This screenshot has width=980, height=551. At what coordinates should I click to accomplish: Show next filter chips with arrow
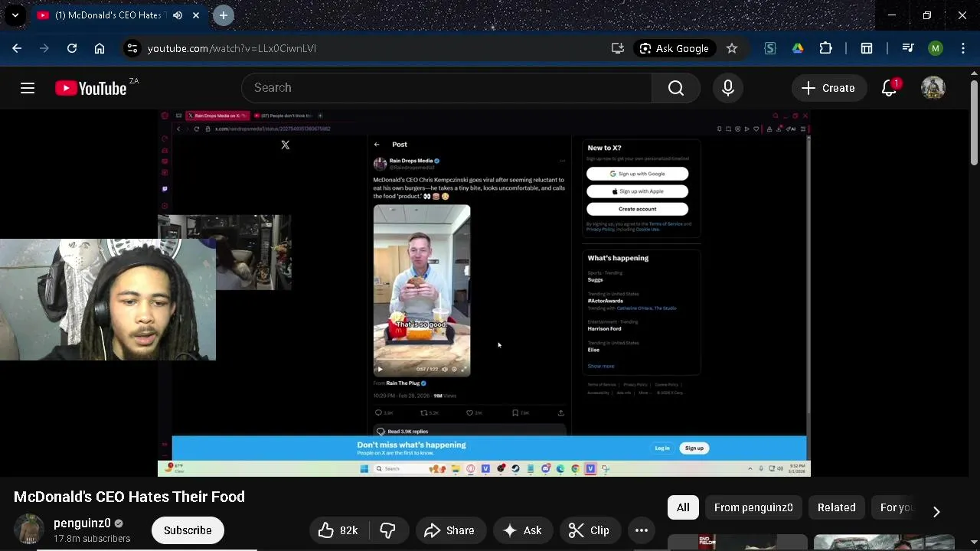click(936, 510)
